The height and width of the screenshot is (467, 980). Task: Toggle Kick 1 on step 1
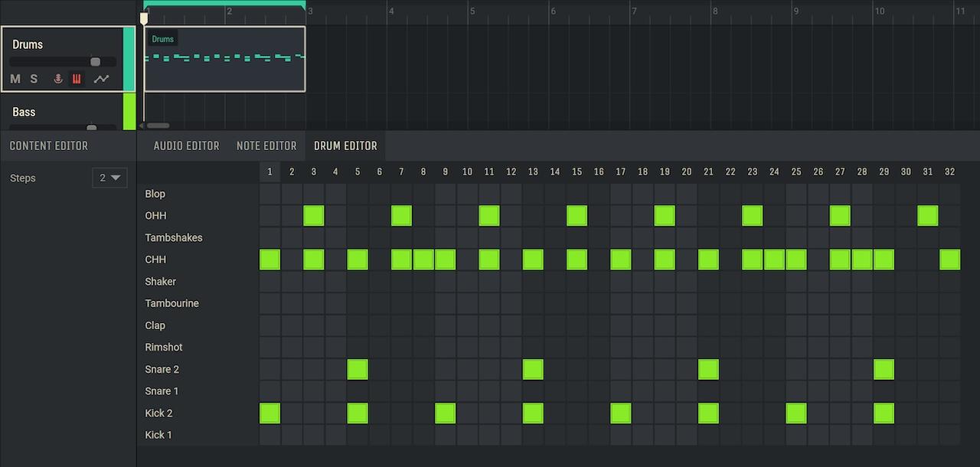tap(269, 435)
